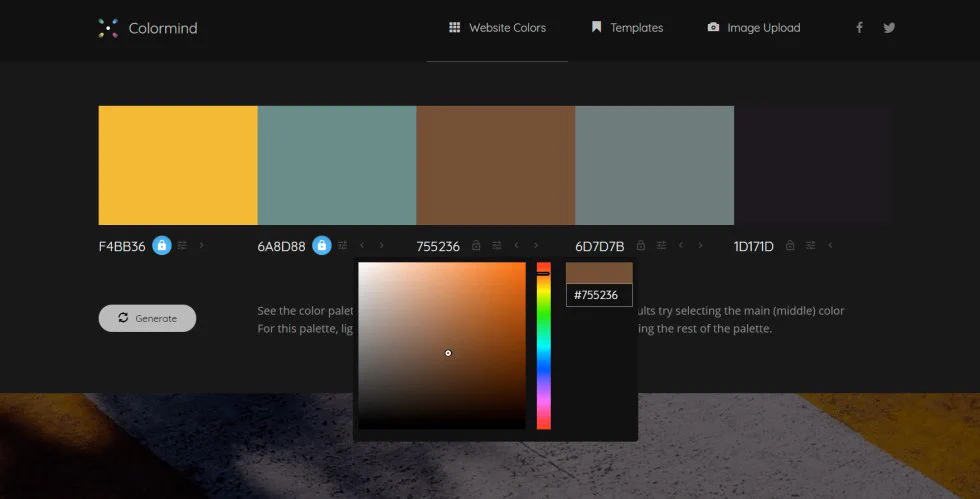Click the 1D171D hex label
Viewport: 980px width, 499px height.
tap(754, 246)
